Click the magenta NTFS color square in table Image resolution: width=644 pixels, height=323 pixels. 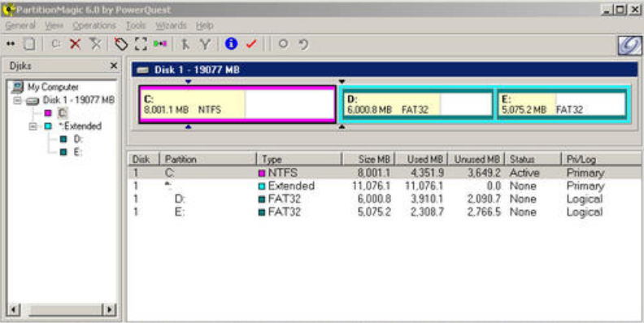coord(262,173)
